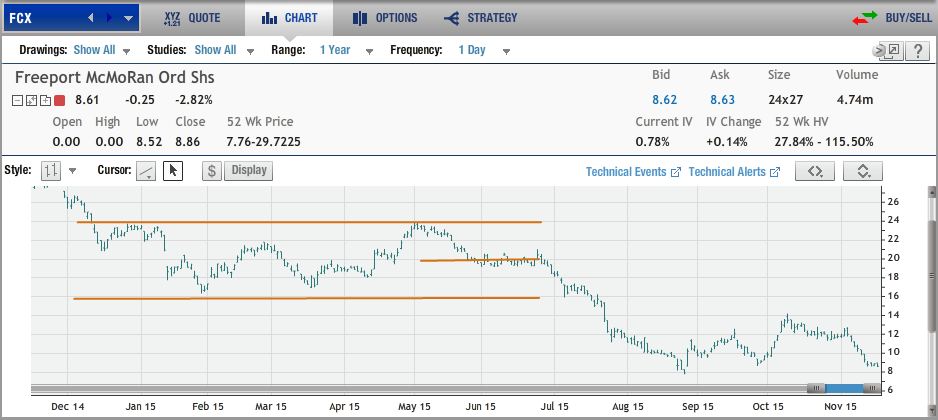This screenshot has height=420, width=938.
Task: Click the BUY/SELL button
Action: pyautogui.click(x=908, y=18)
